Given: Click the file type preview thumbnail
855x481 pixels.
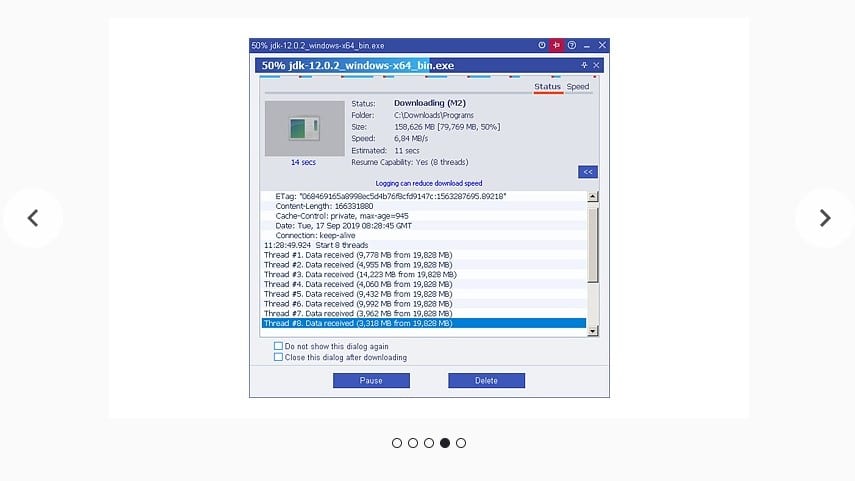Looking at the screenshot, I should click(304, 129).
